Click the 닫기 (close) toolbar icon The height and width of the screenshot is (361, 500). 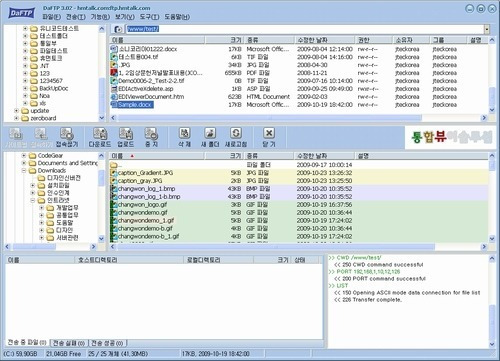click(269, 133)
